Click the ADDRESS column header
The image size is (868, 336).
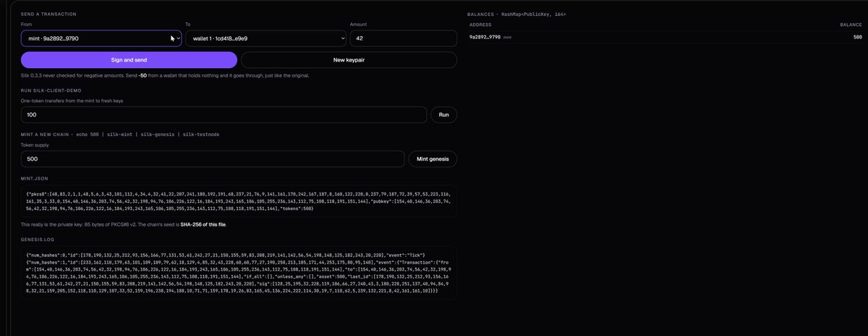[480, 25]
